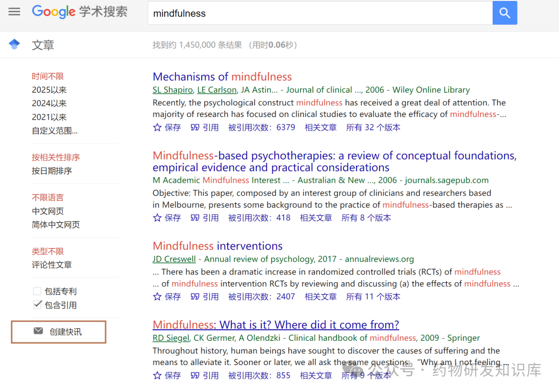Select 评论性文章 type filter
559x392 pixels.
tap(52, 265)
